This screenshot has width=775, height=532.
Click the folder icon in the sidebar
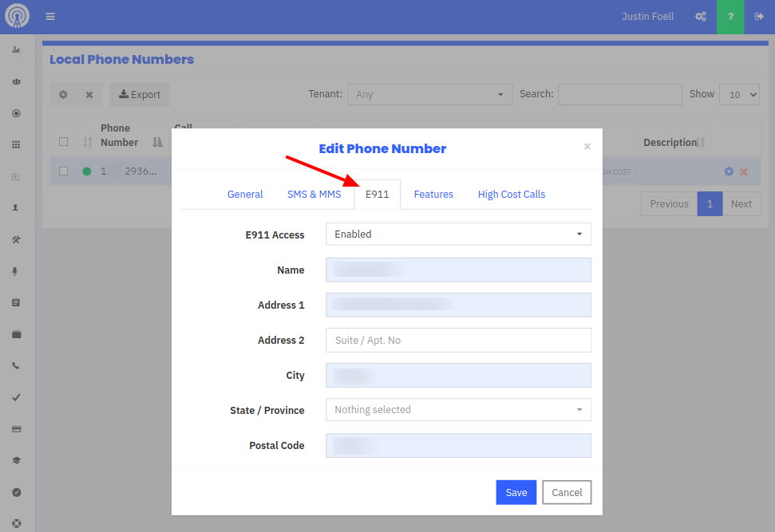tap(16, 334)
